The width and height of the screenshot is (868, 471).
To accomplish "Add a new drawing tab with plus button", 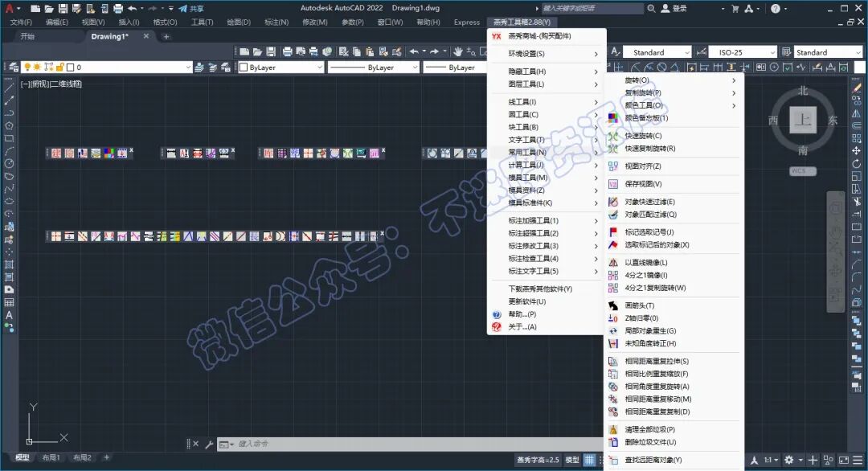I will 166,36.
